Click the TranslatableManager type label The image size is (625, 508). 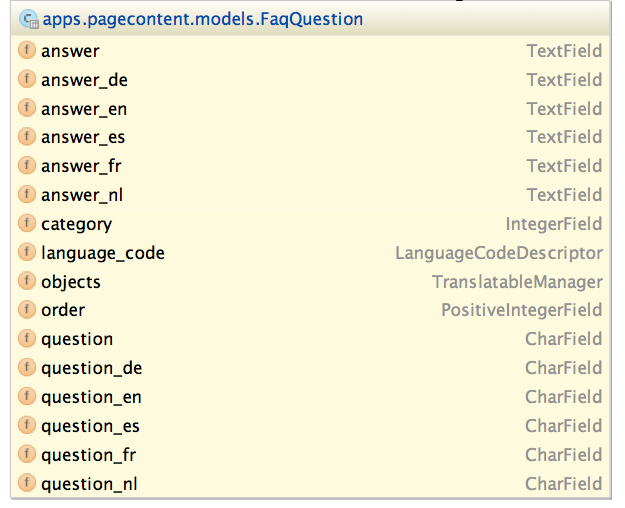[x=517, y=282]
